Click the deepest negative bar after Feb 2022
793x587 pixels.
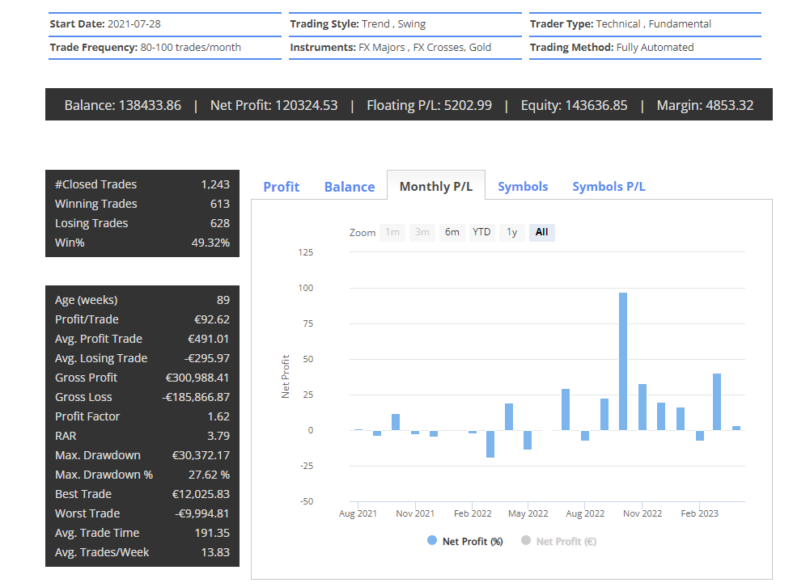click(490, 444)
